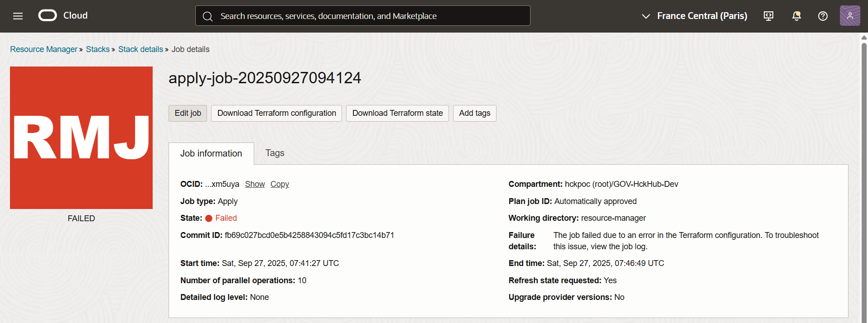Open the user profile avatar menu
Viewport: 868px width, 323px height.
click(x=850, y=16)
